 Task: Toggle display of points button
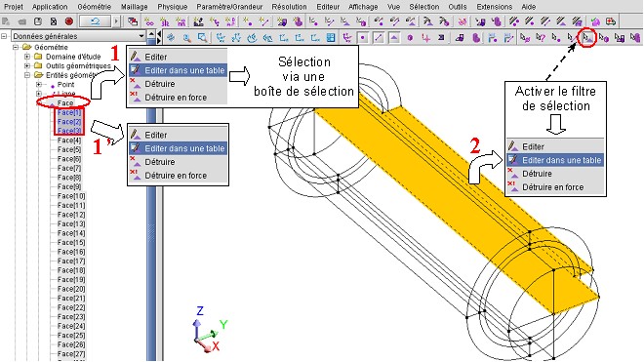[x=362, y=38]
